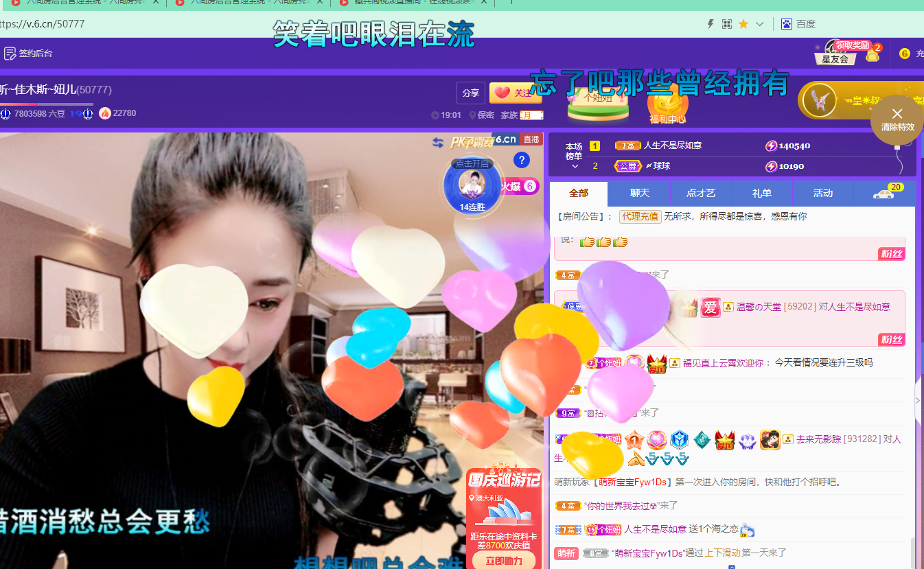Click the 代理充值 notice tag

point(640,216)
